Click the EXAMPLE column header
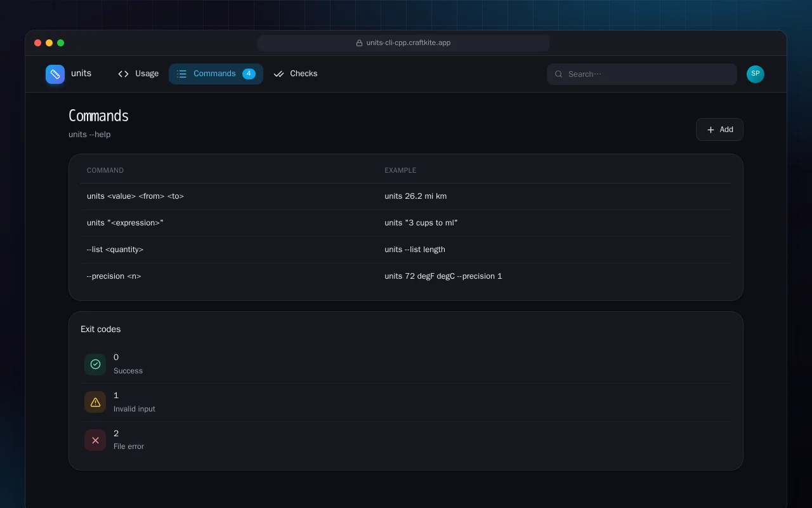 click(x=400, y=170)
